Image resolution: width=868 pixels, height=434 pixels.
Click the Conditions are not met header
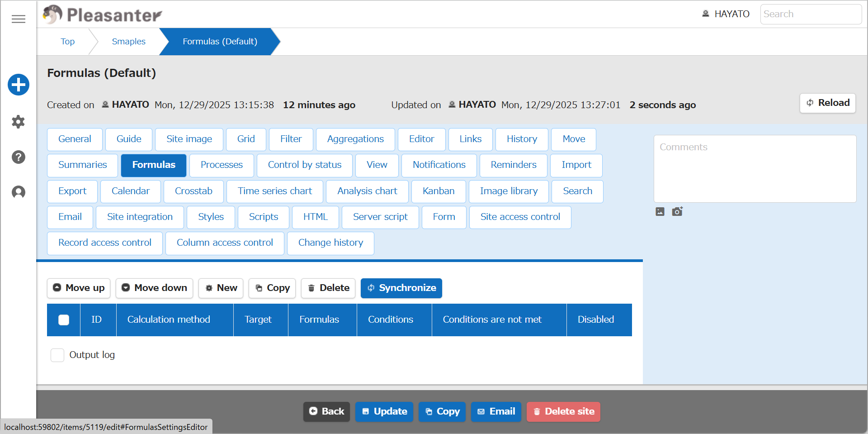coord(499,320)
